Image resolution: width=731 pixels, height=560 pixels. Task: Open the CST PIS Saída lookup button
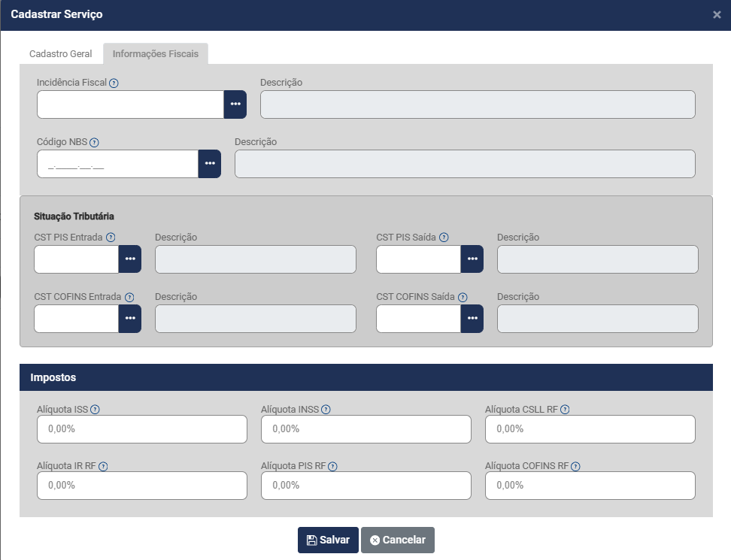point(472,259)
